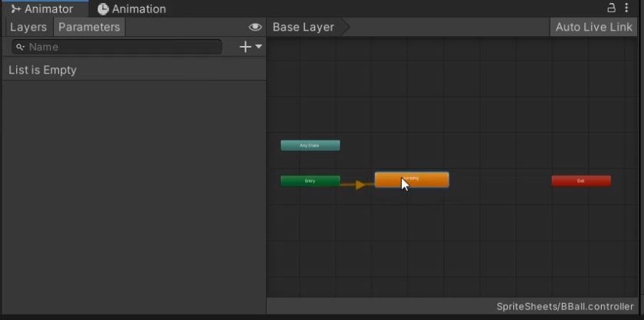The image size is (644, 320).
Task: Open search mode dropdown via magnifier icon
Action: click(20, 47)
